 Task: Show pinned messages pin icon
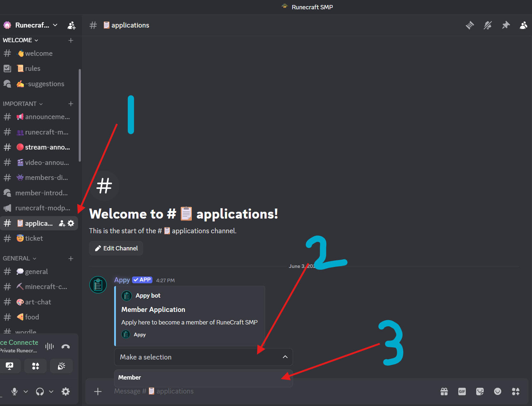pos(506,25)
